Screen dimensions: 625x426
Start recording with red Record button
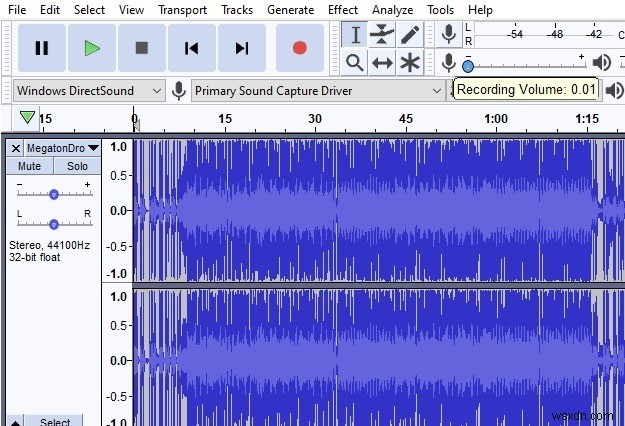pos(300,48)
